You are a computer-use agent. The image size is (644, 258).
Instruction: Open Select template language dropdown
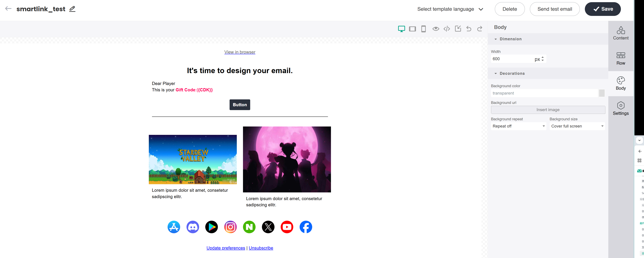point(450,9)
